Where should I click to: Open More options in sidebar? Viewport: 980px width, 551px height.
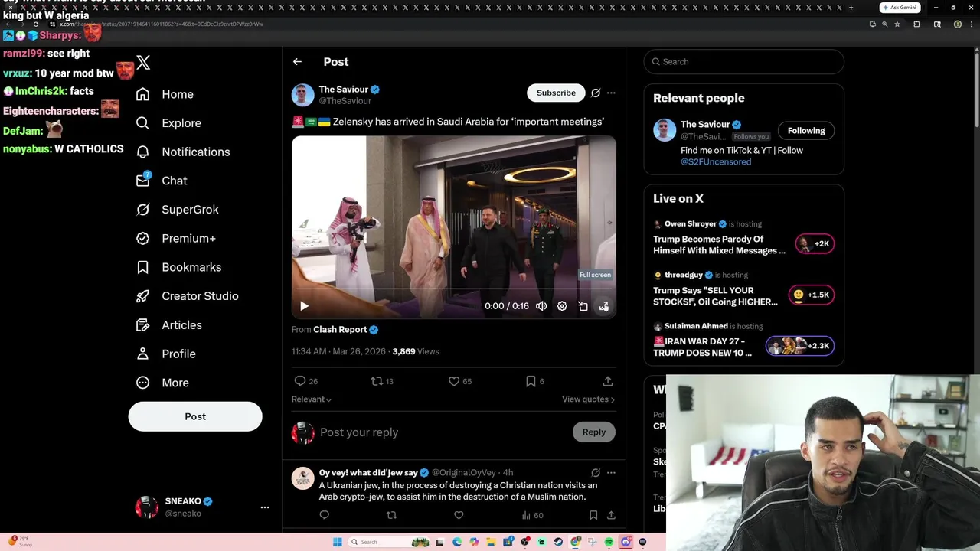162,383
